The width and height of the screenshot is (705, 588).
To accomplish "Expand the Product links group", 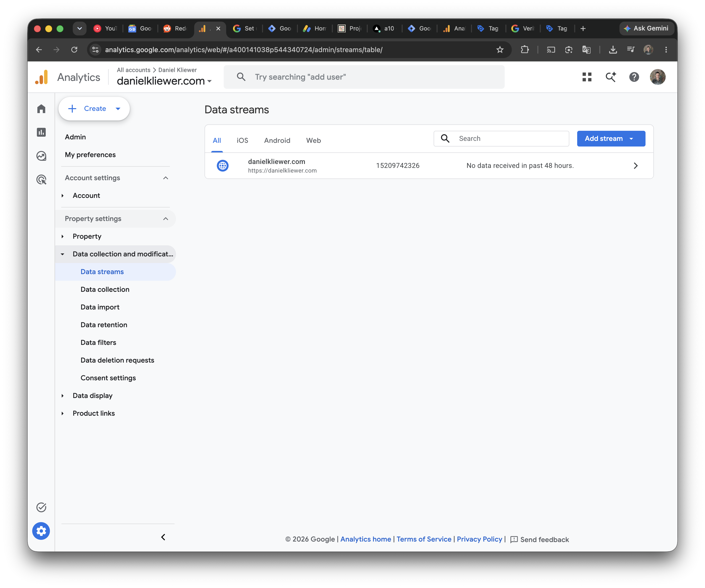I will [x=62, y=413].
